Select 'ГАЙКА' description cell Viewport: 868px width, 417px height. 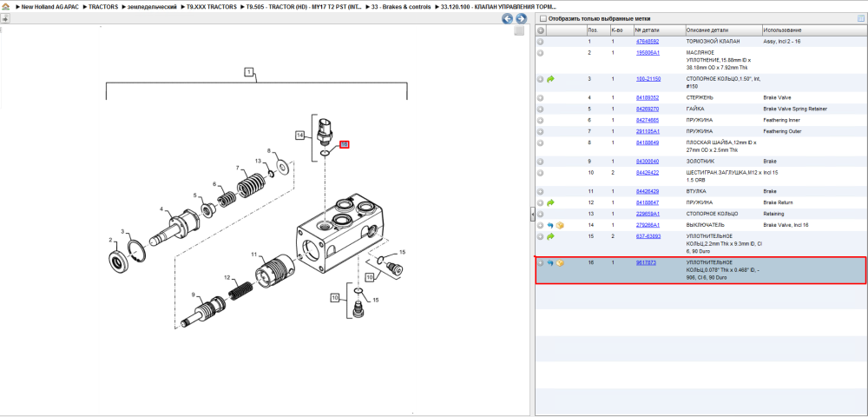695,109
